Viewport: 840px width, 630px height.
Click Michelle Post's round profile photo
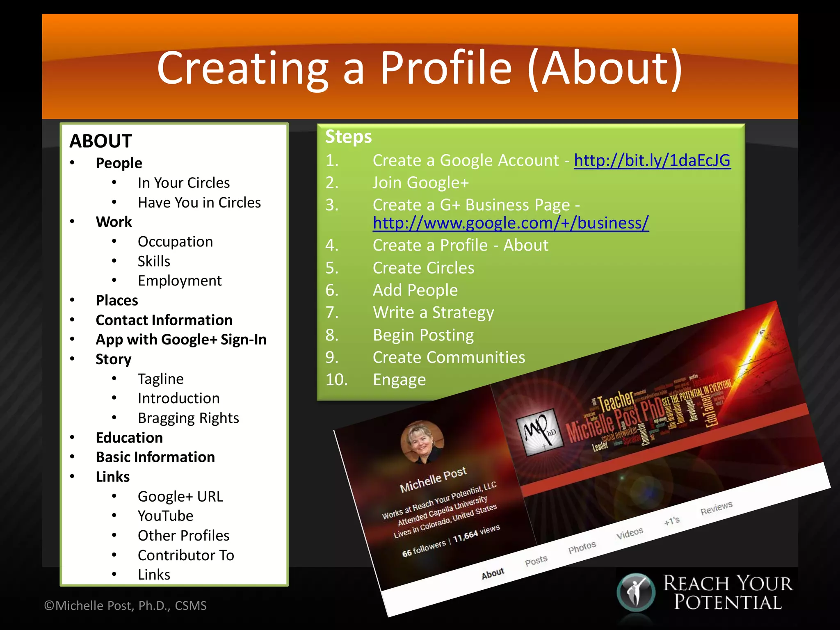coord(422,442)
